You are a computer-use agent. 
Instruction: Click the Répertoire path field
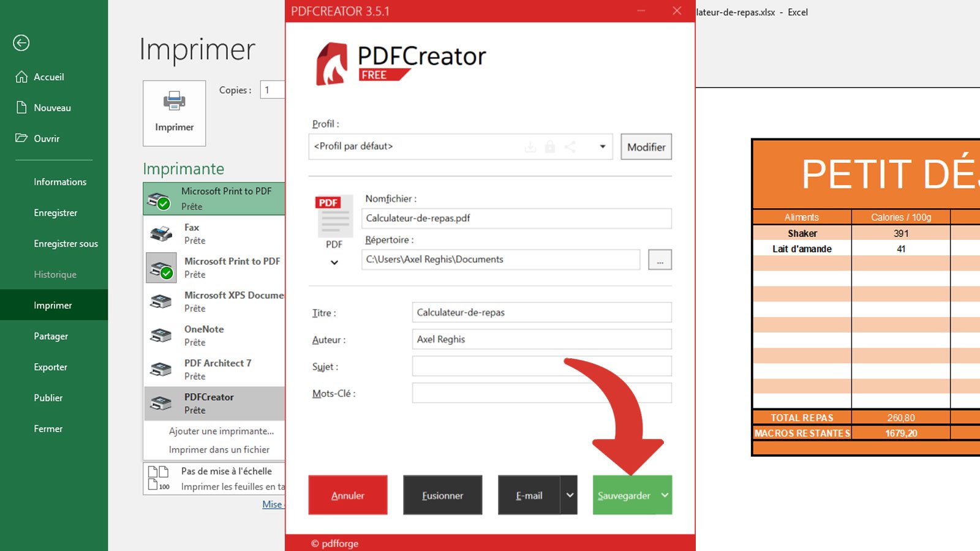(501, 260)
